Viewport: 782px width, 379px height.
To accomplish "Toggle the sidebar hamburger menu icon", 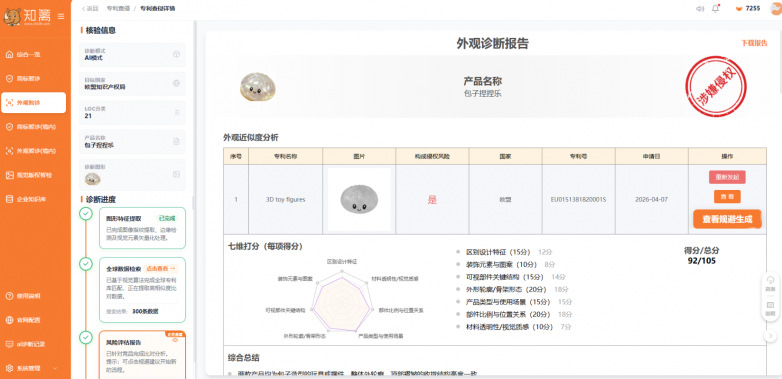I will point(61,16).
